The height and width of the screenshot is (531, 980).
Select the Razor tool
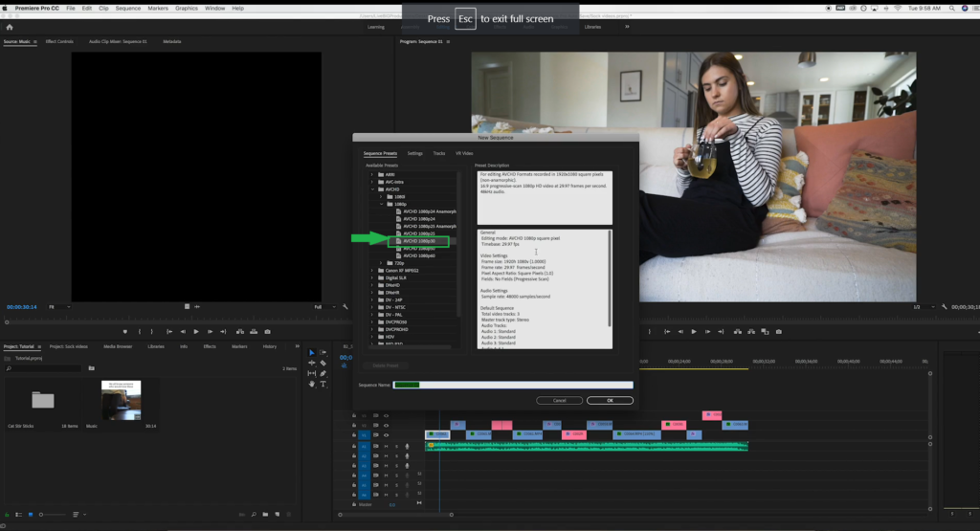point(323,363)
